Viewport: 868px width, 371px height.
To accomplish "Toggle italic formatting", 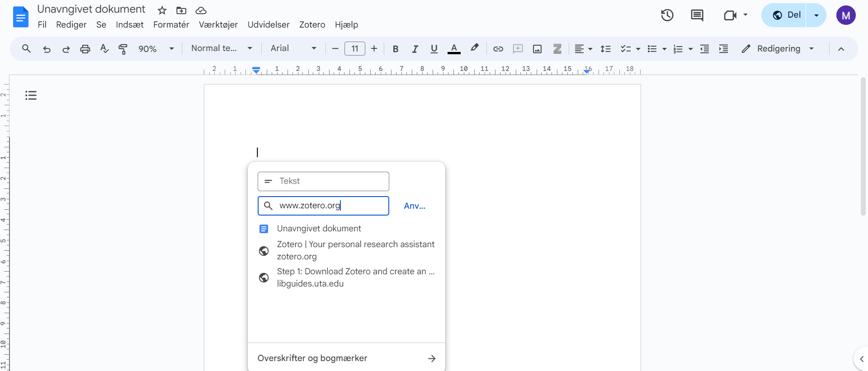I will pos(415,49).
